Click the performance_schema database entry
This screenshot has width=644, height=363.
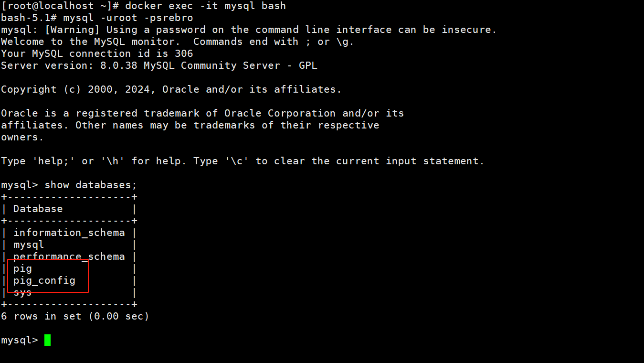coord(69,256)
